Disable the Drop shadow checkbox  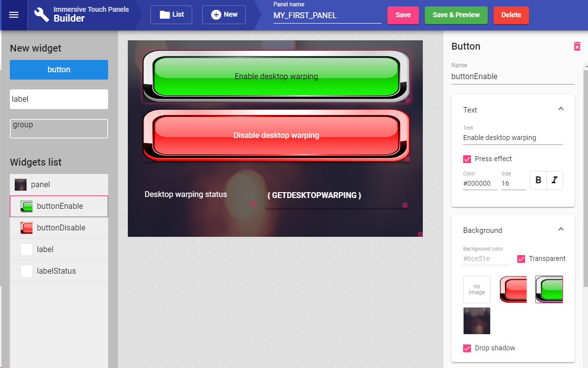467,348
